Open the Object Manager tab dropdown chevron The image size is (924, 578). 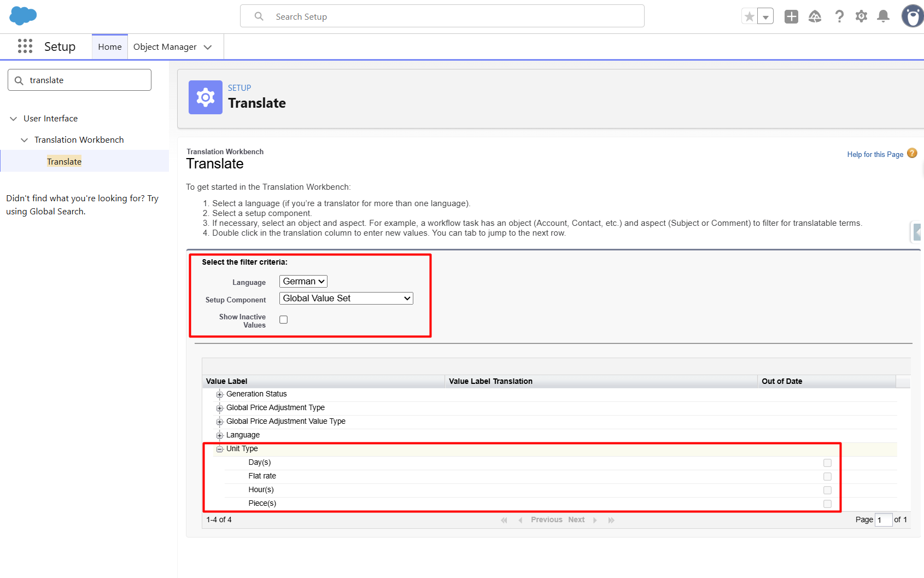click(x=208, y=47)
